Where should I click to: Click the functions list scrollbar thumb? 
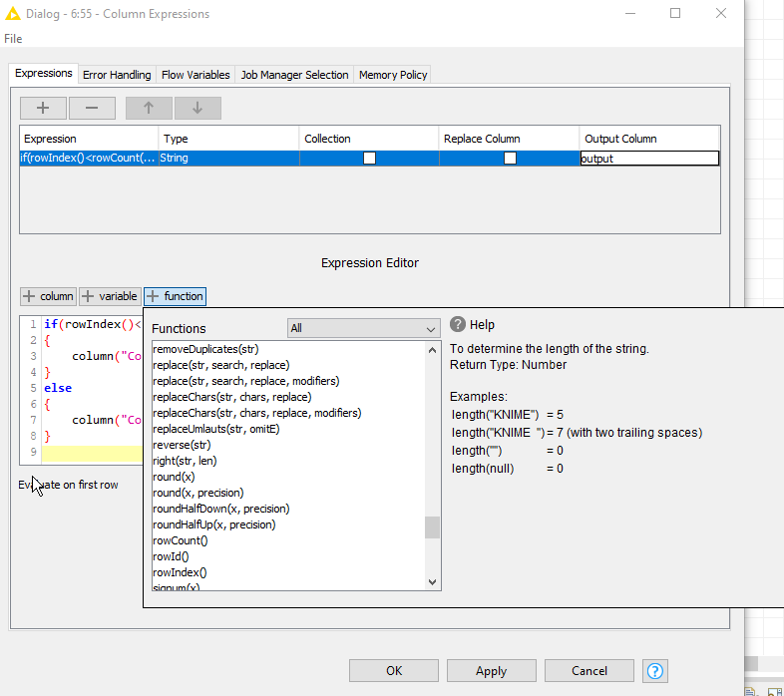(433, 527)
